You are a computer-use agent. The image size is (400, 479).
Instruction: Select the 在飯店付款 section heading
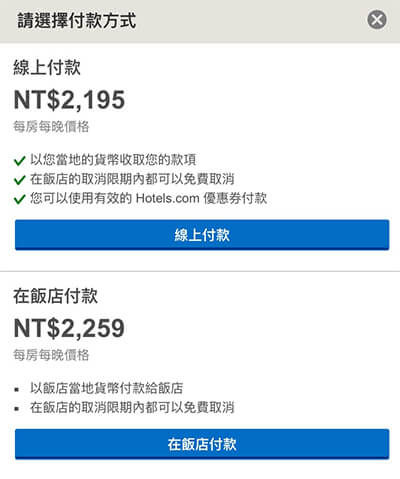pyautogui.click(x=55, y=296)
